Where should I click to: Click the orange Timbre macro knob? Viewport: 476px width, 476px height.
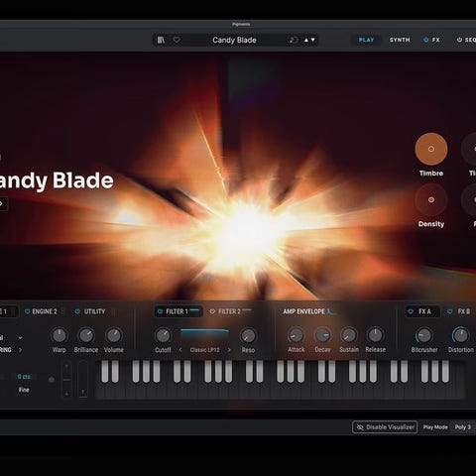[x=431, y=149]
